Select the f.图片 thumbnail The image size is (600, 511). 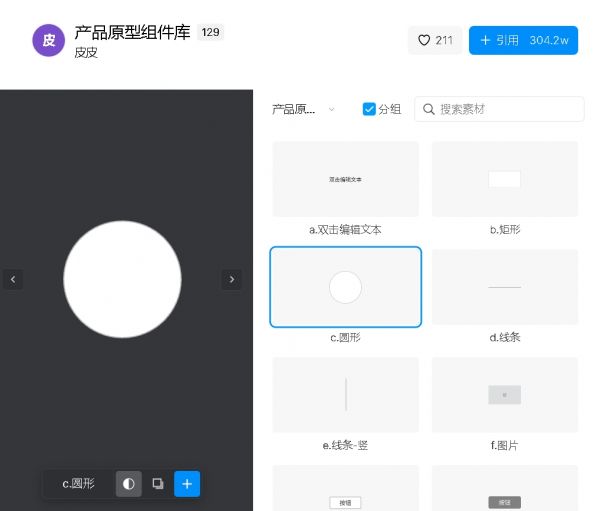pyautogui.click(x=505, y=395)
